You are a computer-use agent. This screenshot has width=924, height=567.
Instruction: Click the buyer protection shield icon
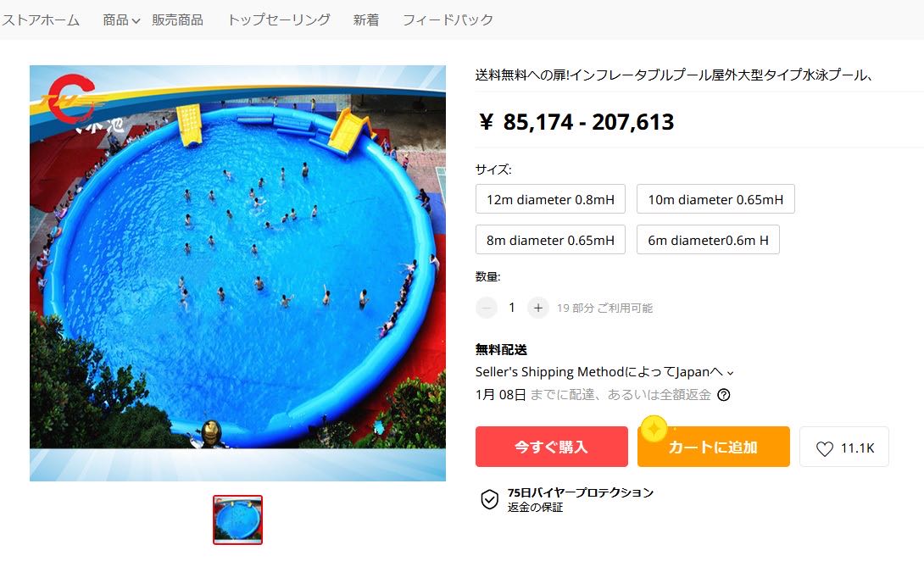[x=489, y=499]
